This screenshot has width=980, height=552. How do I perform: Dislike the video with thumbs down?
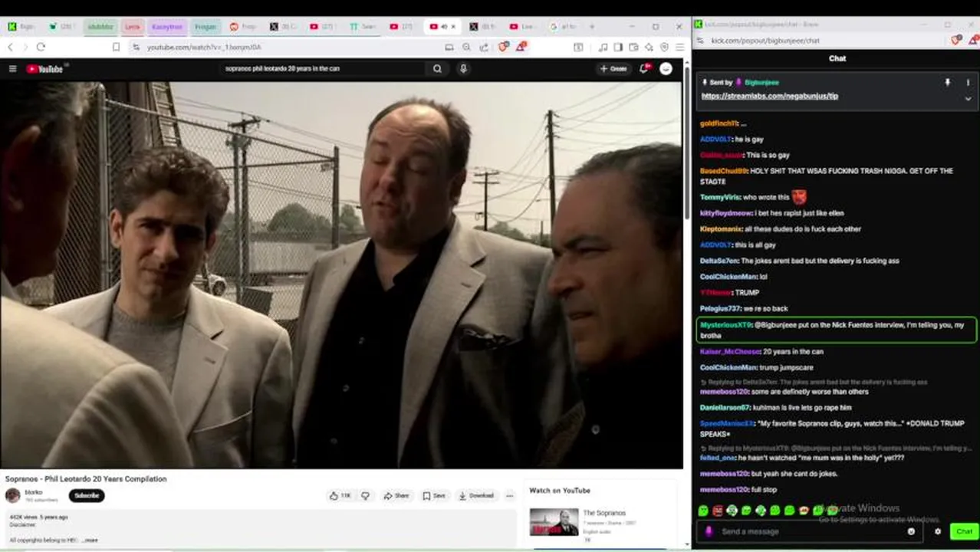[x=365, y=495]
